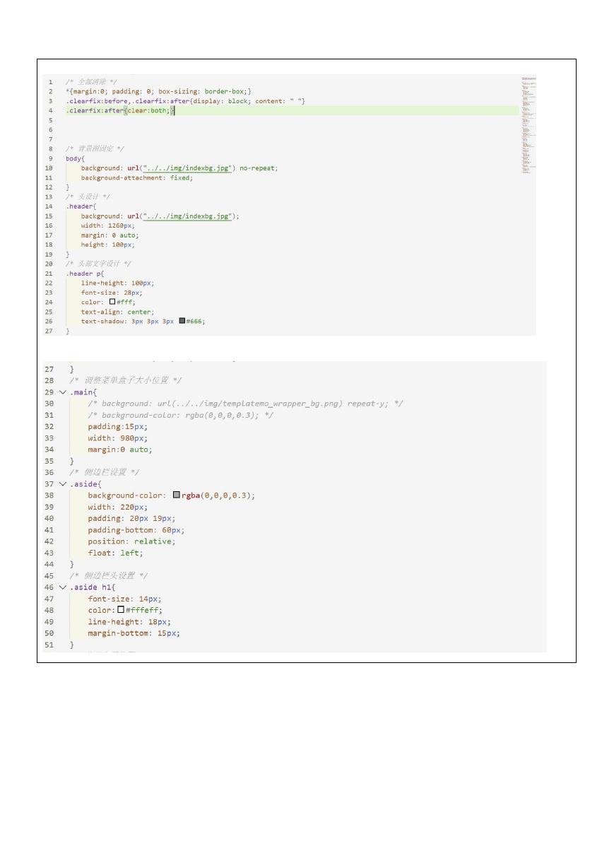Click the ".header{" selector on line 14
This screenshot has width=614, height=868.
[80, 206]
